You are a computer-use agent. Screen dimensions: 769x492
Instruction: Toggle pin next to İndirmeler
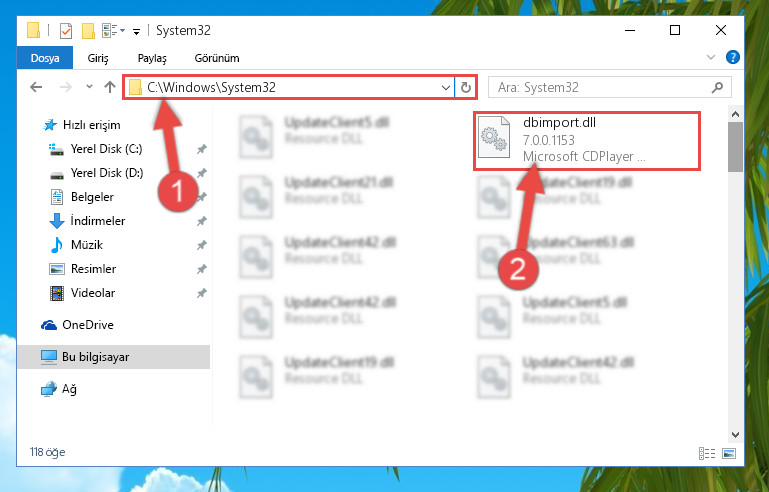[x=202, y=221]
